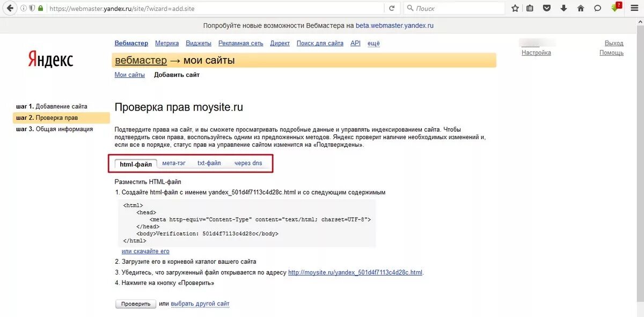Click the Проверить button

point(136,304)
